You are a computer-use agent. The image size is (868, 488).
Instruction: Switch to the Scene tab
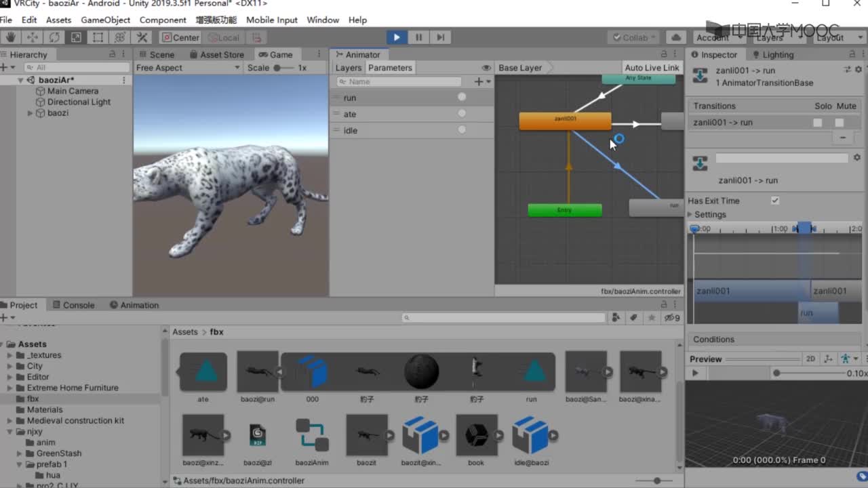coord(157,54)
